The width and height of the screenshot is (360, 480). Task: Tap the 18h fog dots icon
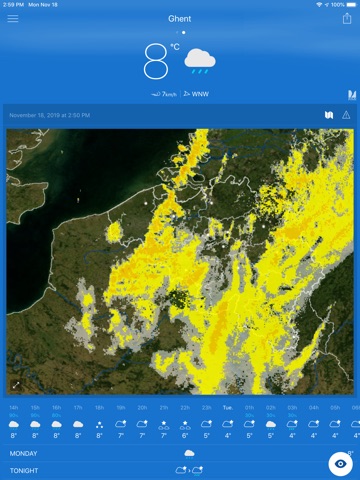[x=99, y=425]
